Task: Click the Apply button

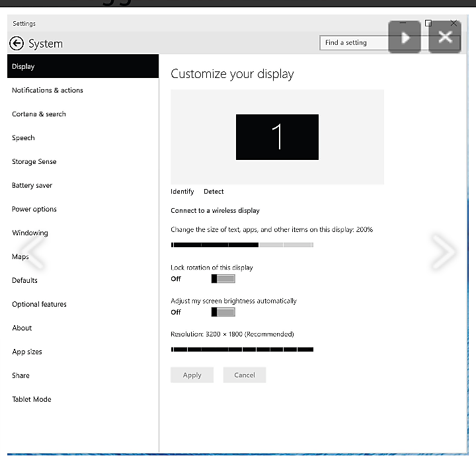Action: (192, 375)
